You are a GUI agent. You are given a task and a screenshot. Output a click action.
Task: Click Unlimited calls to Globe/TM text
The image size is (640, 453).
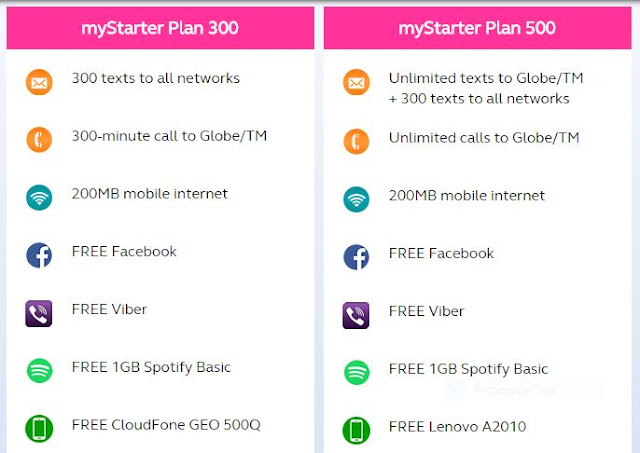click(484, 138)
